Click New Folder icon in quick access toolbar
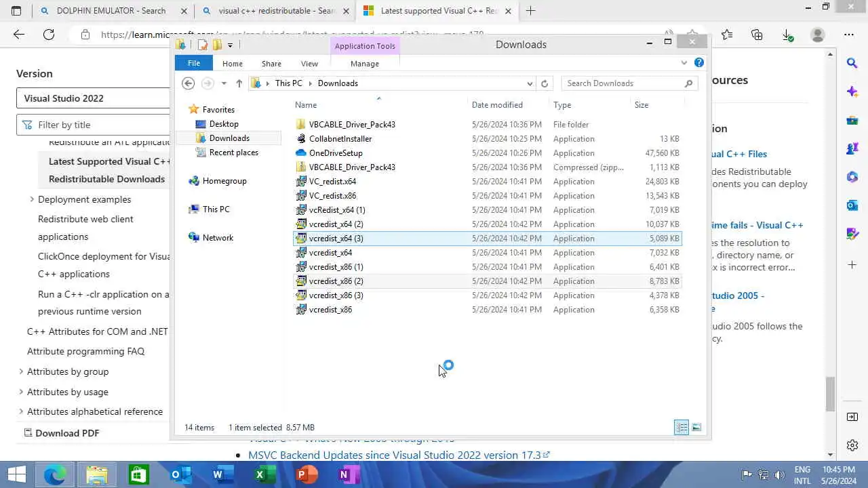Viewport: 868px width, 488px height. [x=217, y=45]
